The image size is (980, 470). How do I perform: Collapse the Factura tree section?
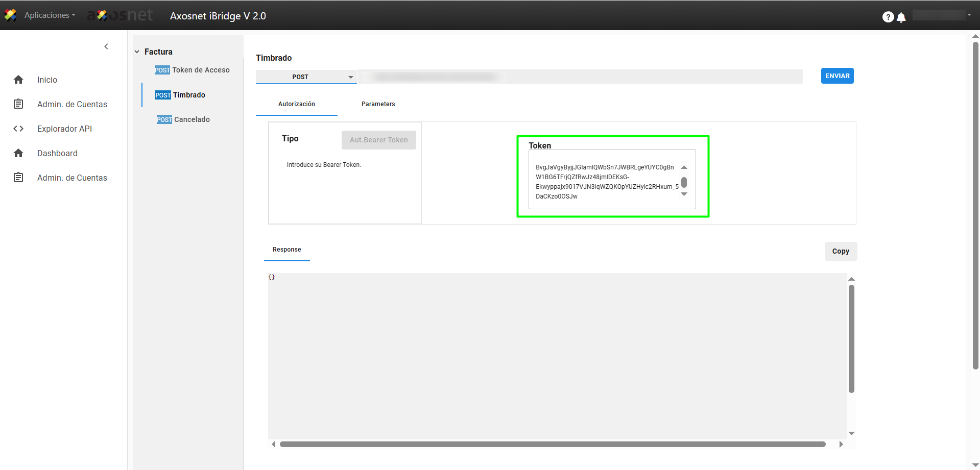[x=137, y=52]
